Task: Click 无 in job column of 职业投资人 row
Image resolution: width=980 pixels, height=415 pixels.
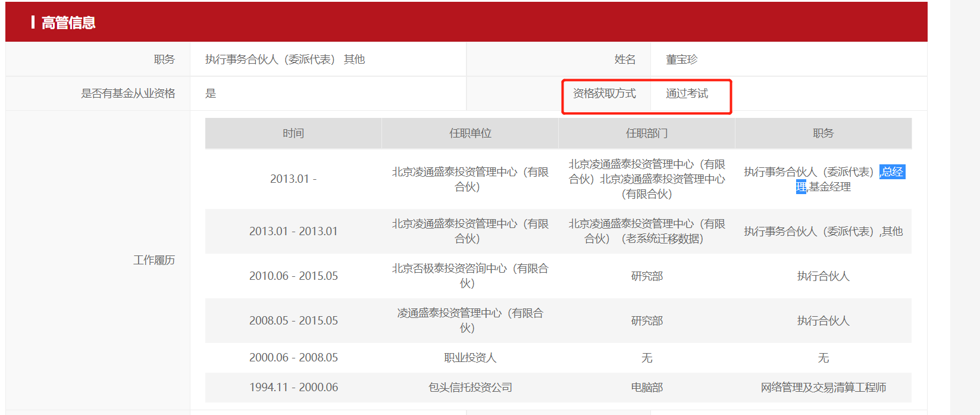Action: click(824, 357)
